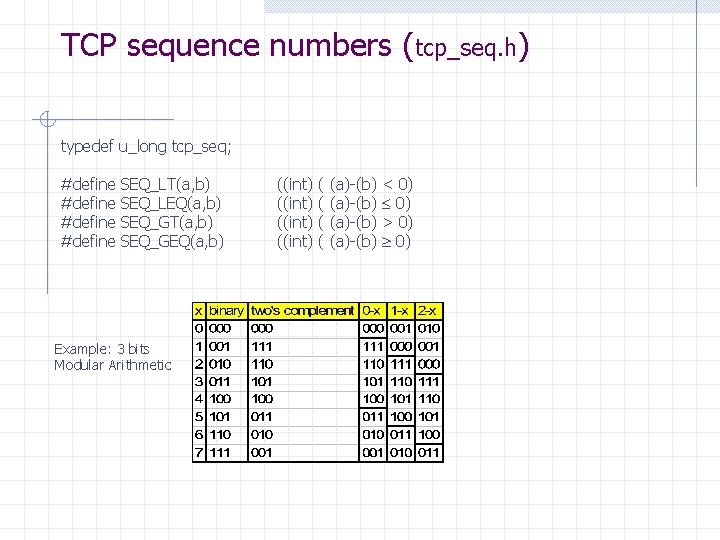Select the expression '((int) ( (a)-(b) > 0)'
Screen dimensions: 720x540
[345, 222]
